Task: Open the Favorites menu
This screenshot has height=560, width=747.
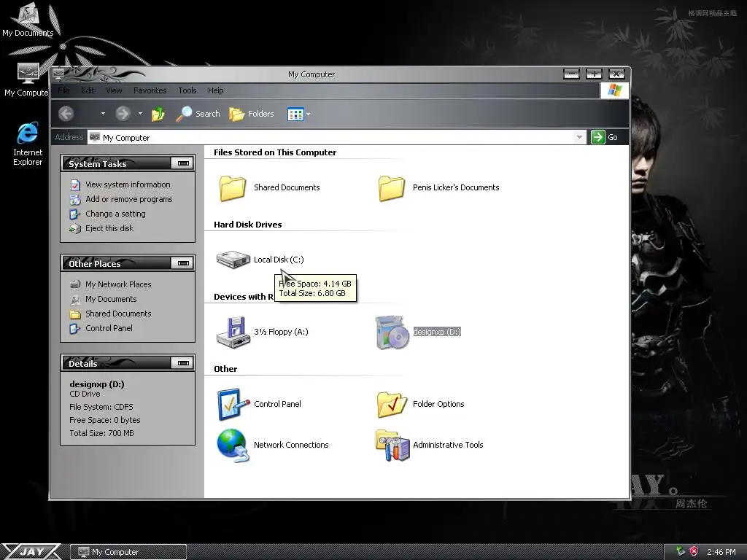Action: pos(150,90)
